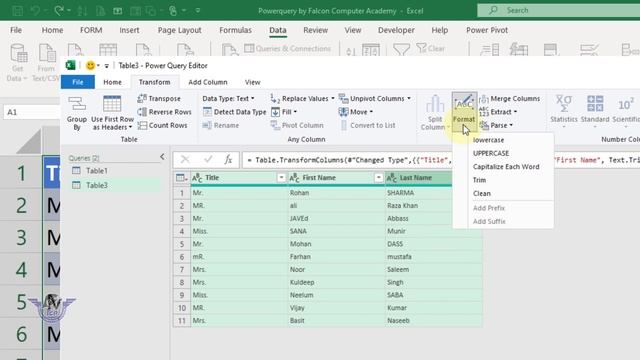Open the Use First Row as Headers dropdown arrow
Screen dimensions: 640x360
tap(131, 127)
